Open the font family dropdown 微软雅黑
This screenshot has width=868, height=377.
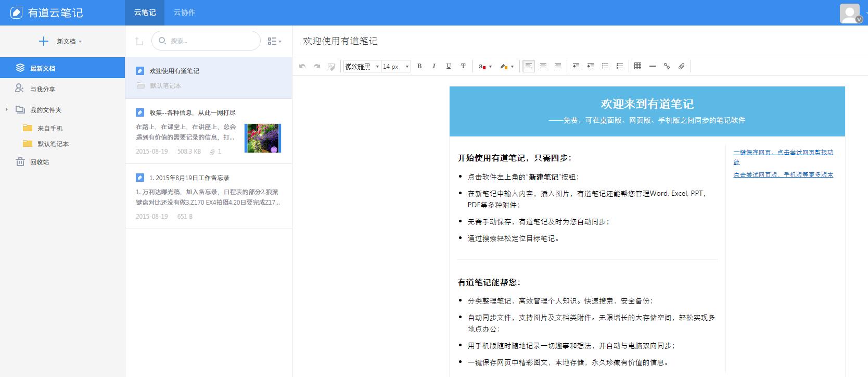[362, 66]
